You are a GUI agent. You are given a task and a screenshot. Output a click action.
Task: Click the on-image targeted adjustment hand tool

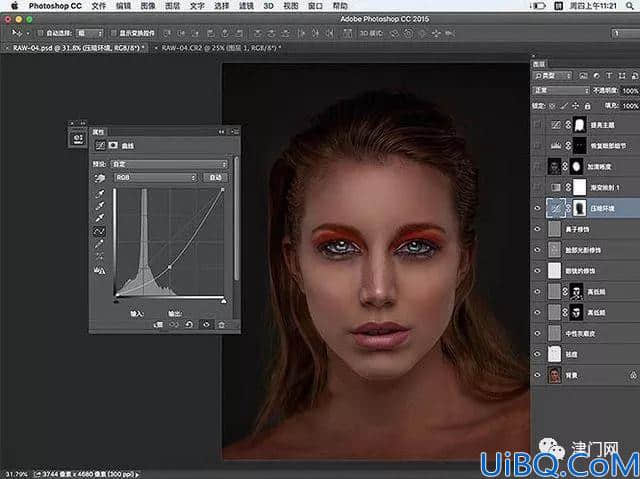click(x=100, y=178)
